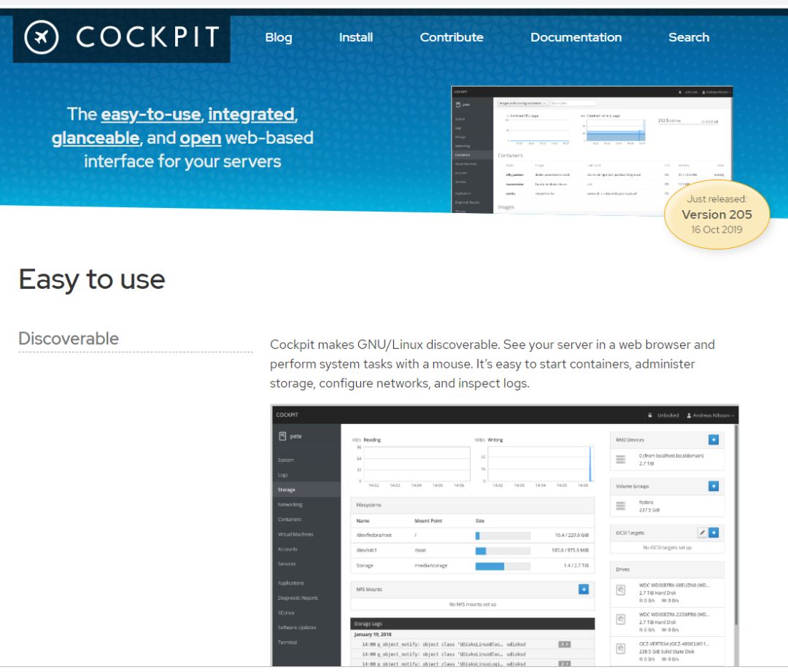Click the "No NFS mounts set up" text
Screen dimensions: 788x672
(x=472, y=605)
